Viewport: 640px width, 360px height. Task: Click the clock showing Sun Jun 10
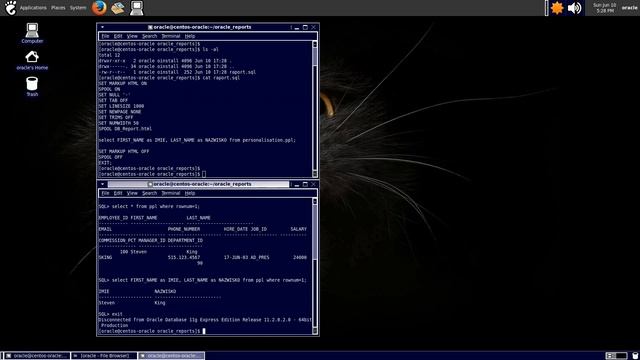[604, 8]
